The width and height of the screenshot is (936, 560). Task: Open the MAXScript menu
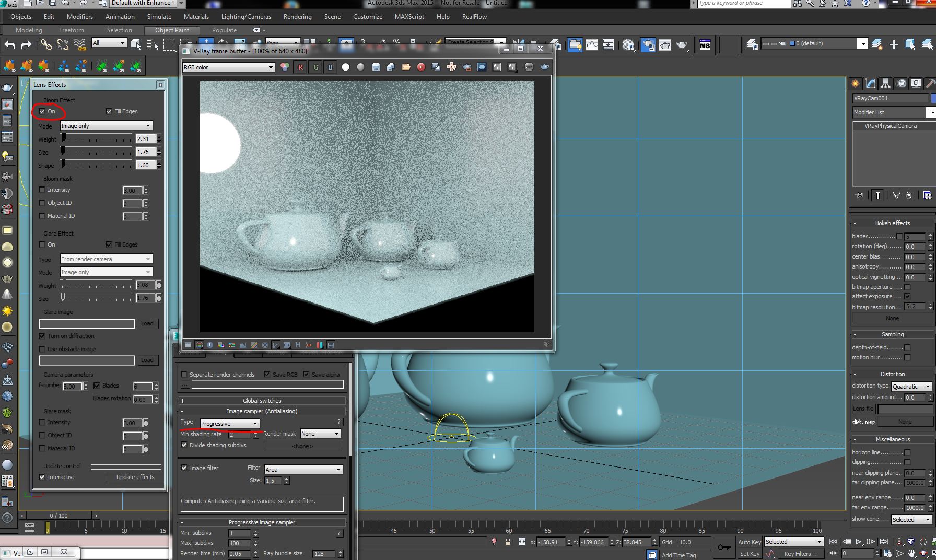(409, 17)
